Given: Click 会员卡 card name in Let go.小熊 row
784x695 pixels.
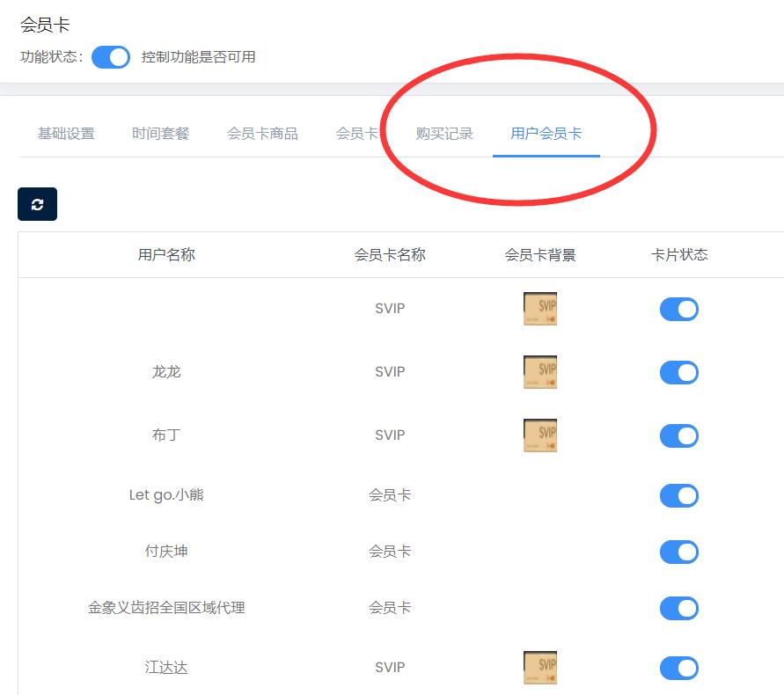Looking at the screenshot, I should 390,495.
